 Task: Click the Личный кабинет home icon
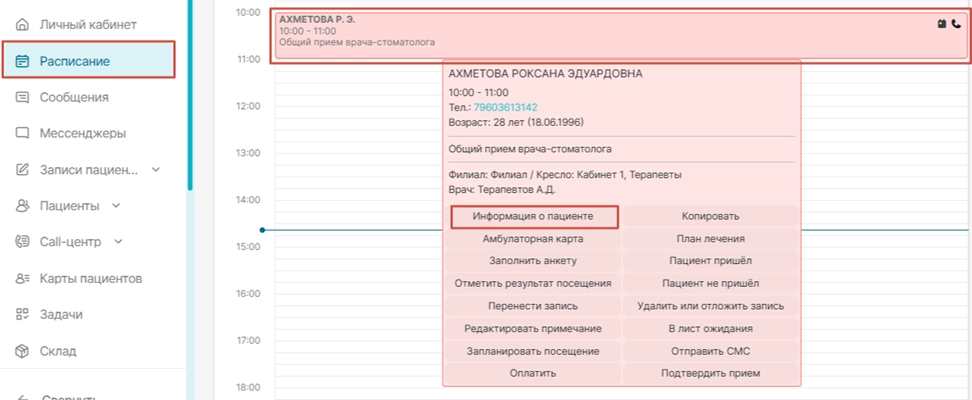21,23
